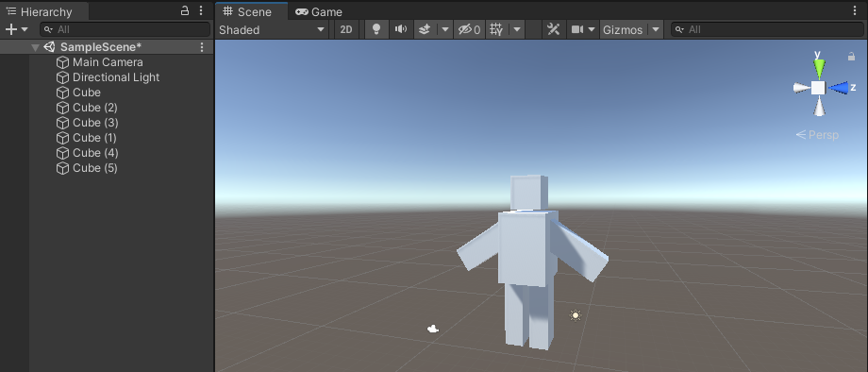This screenshot has width=868, height=372.
Task: Switch to the Game tab
Action: (319, 11)
